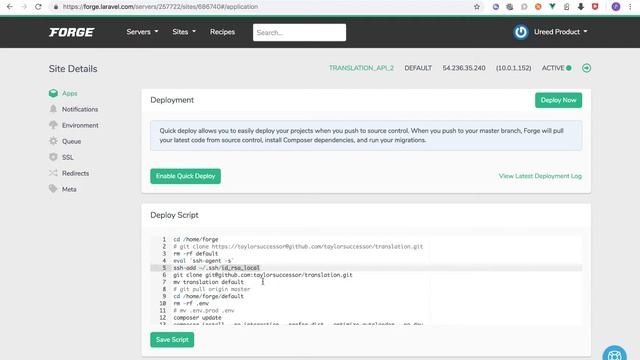Click browser back arrow
This screenshot has height=360, width=640.
pos(9,7)
